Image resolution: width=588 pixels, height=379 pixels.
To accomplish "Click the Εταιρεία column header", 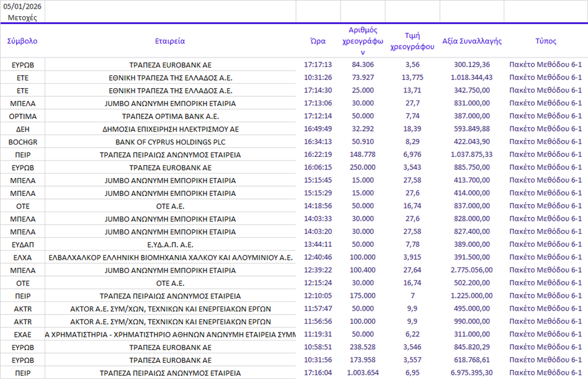I will (170, 41).
